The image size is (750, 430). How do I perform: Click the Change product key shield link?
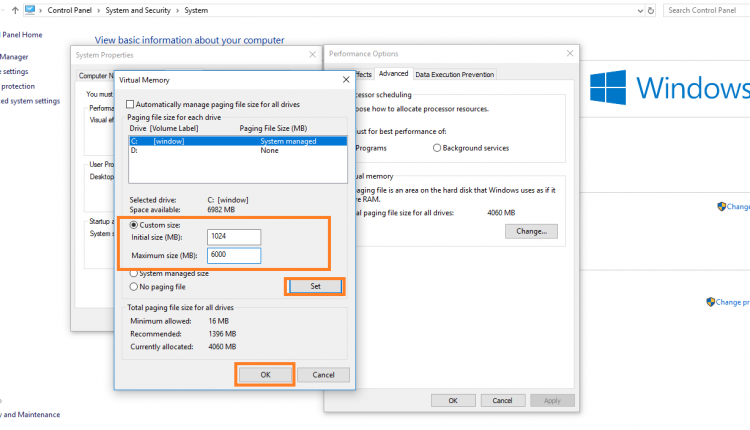(x=728, y=302)
